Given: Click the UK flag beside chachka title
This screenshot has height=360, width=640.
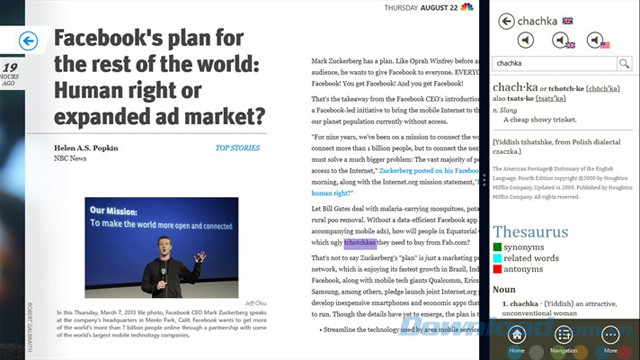Looking at the screenshot, I should point(567,21).
